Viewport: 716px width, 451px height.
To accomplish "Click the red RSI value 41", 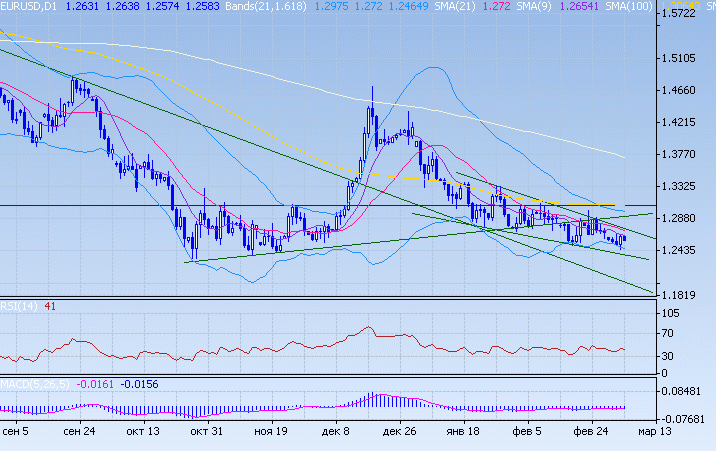I will click(x=49, y=306).
